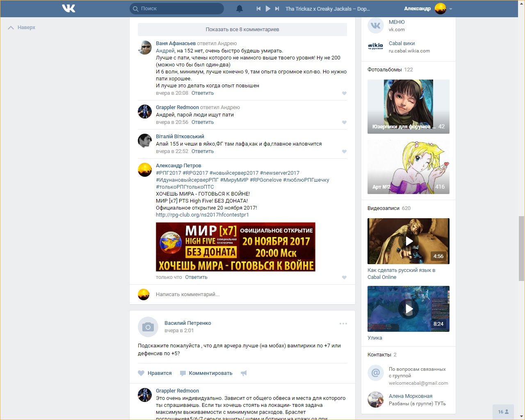Open the rpg-club.org link in comment
525x420 pixels.
[x=202, y=215]
